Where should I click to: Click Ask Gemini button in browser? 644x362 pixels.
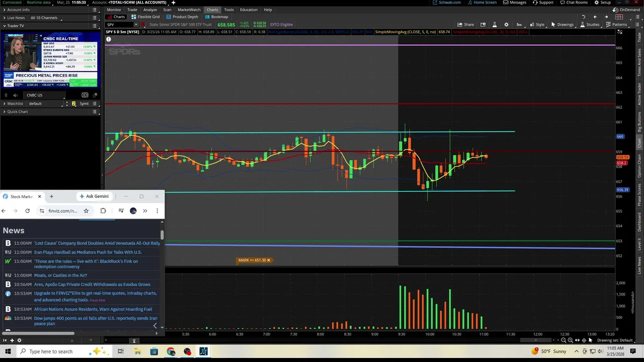pyautogui.click(x=94, y=196)
